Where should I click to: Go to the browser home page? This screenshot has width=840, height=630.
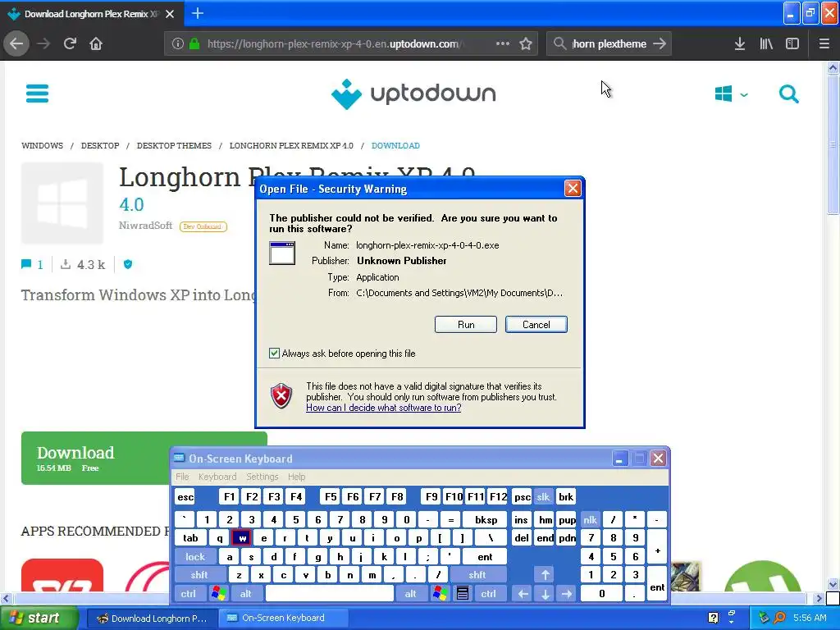pos(96,43)
